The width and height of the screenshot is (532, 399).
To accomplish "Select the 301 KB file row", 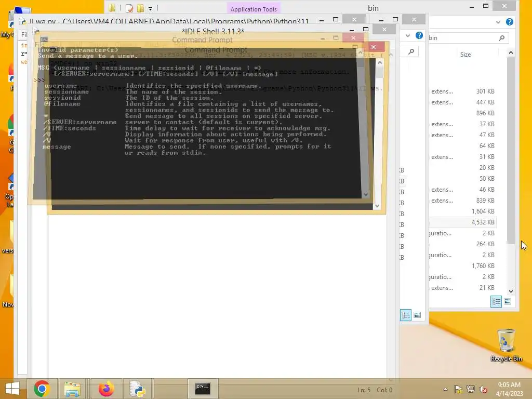I will pos(463,91).
